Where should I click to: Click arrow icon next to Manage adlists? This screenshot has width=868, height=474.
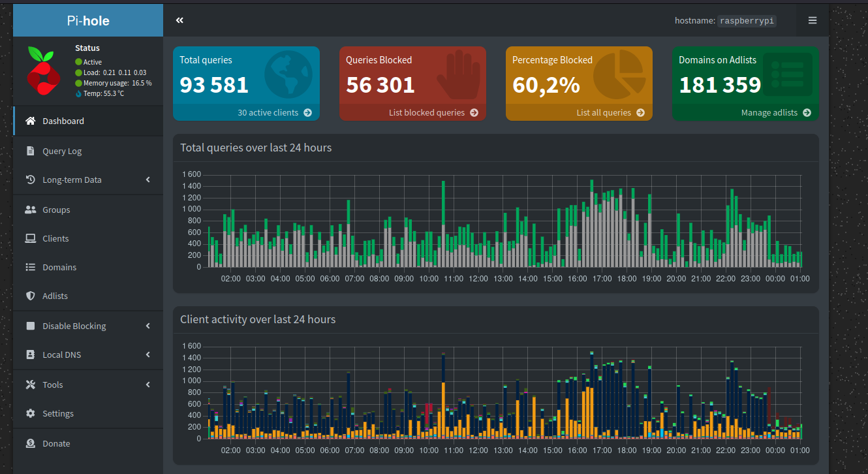coord(807,112)
